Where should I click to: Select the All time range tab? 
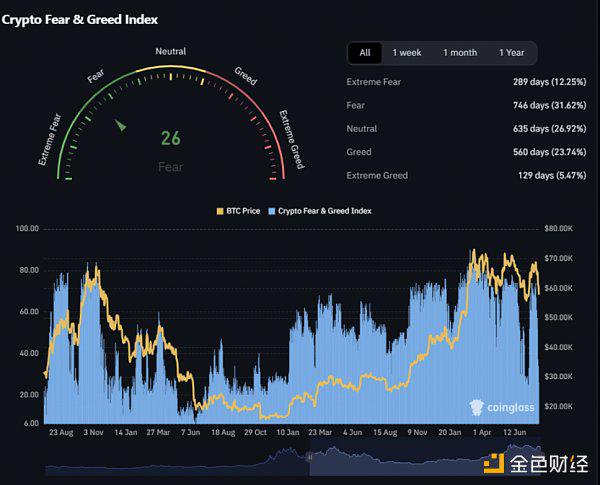click(365, 52)
